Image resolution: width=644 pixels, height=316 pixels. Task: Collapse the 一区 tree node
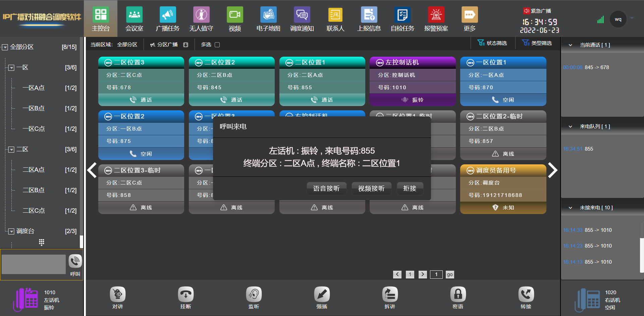[11, 68]
